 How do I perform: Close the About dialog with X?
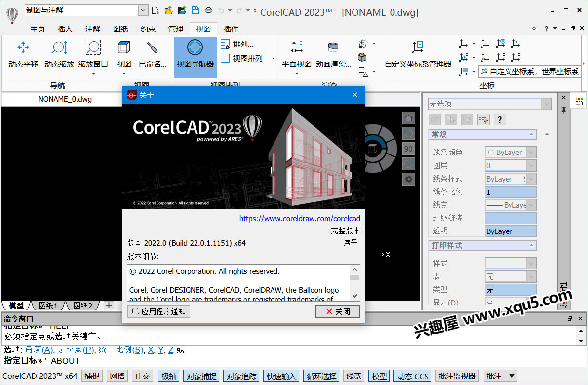click(x=355, y=95)
